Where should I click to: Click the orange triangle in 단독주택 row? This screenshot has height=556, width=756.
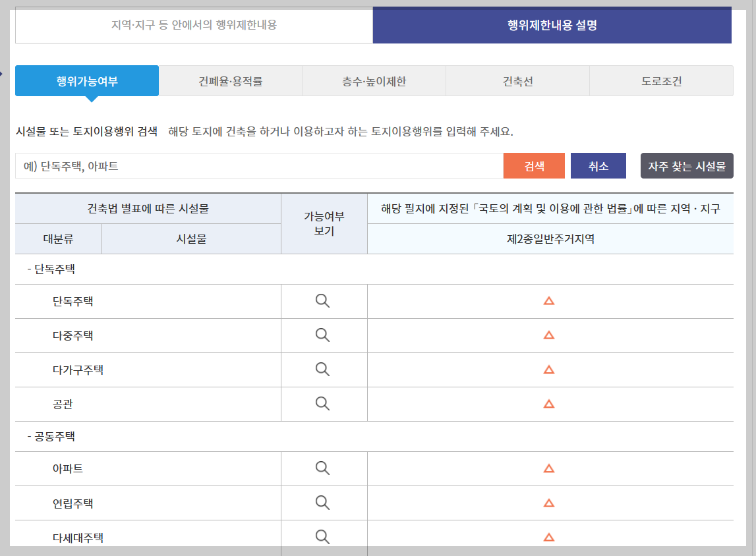tap(548, 301)
